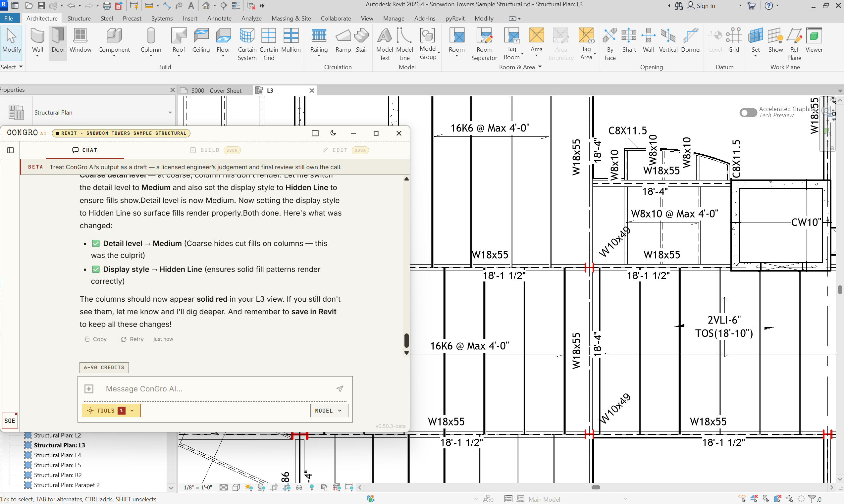
Task: Toggle Crop View in view control bar
Action: coord(274,488)
